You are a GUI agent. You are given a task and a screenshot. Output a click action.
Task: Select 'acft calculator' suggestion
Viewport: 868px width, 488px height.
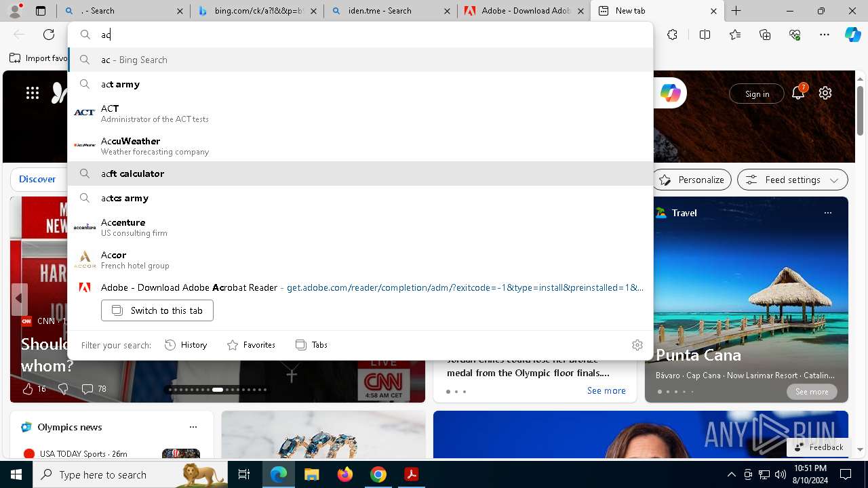click(x=360, y=174)
